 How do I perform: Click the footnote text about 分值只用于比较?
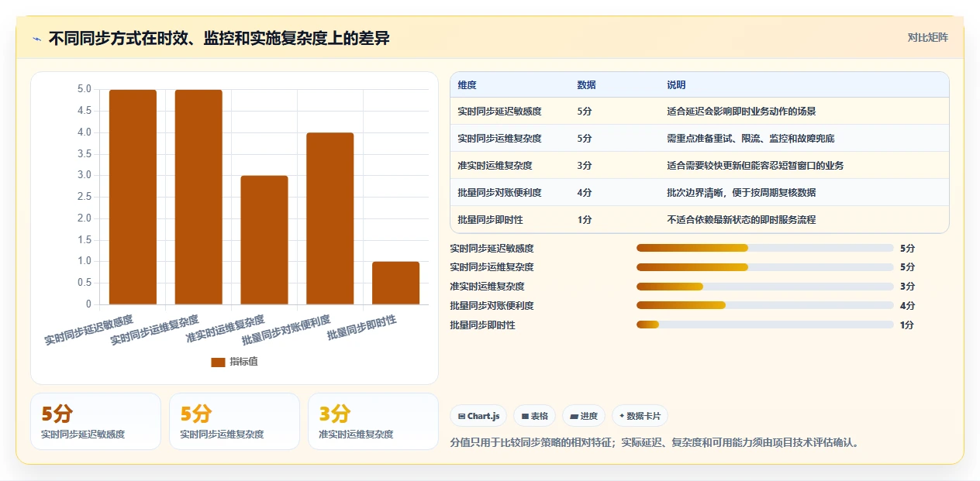point(657,443)
